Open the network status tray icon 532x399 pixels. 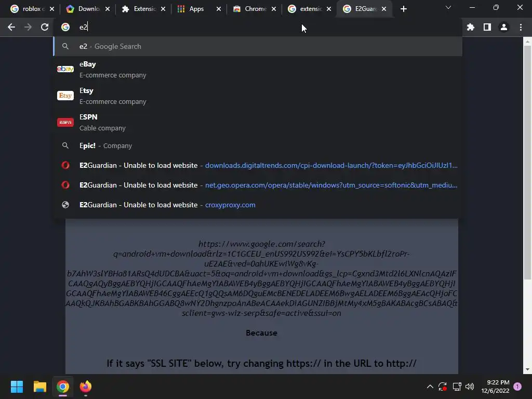[457, 387]
